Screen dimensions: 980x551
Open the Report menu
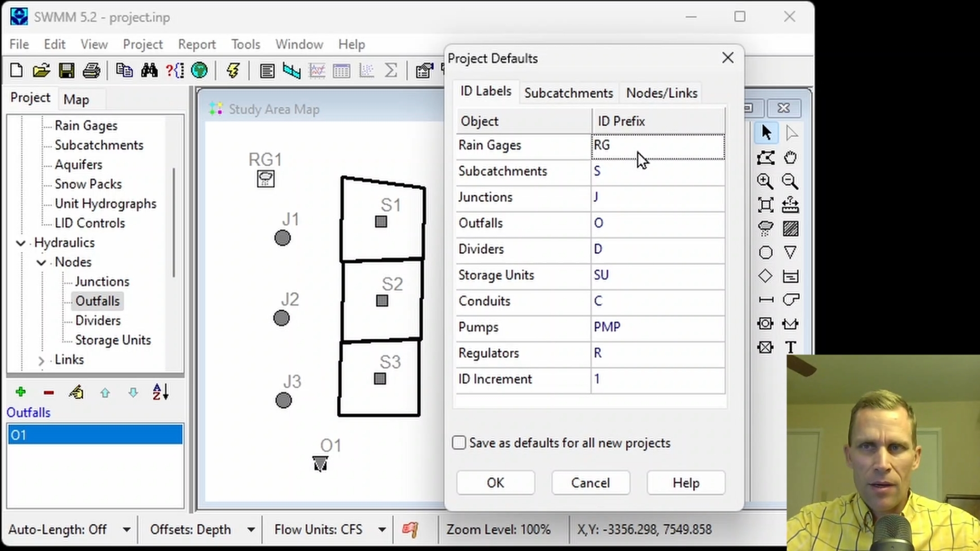click(x=197, y=44)
